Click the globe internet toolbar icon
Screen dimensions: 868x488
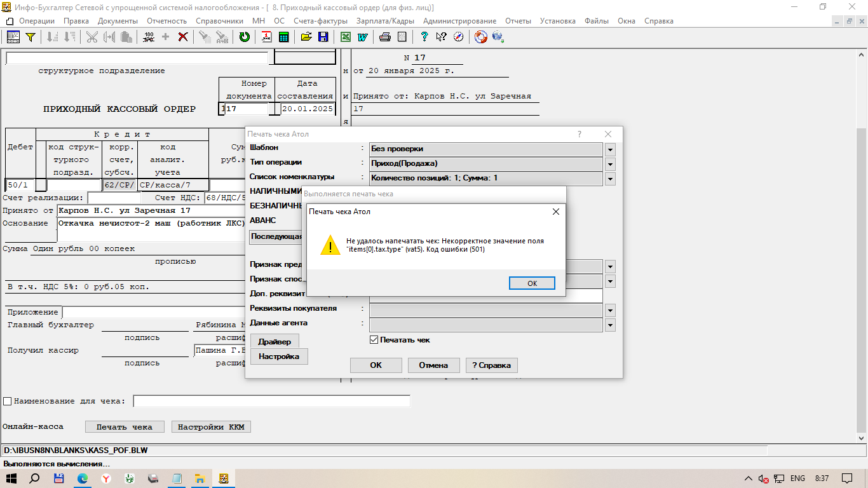click(x=498, y=37)
